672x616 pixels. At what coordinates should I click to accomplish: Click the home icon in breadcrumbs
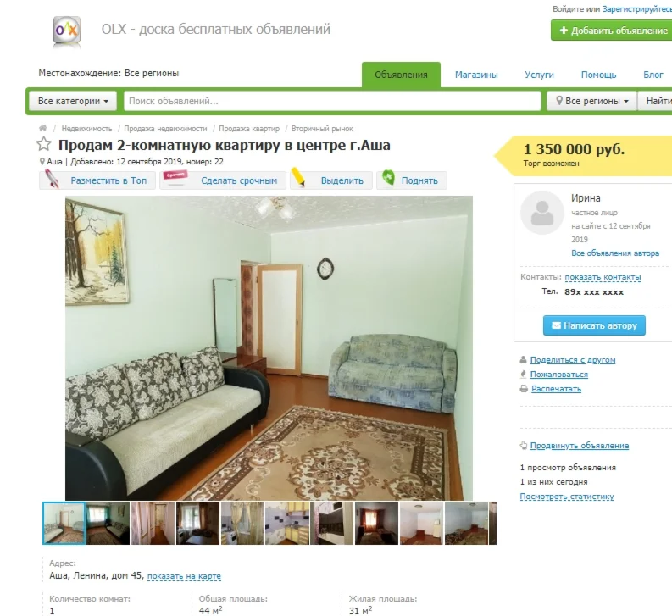coord(43,128)
